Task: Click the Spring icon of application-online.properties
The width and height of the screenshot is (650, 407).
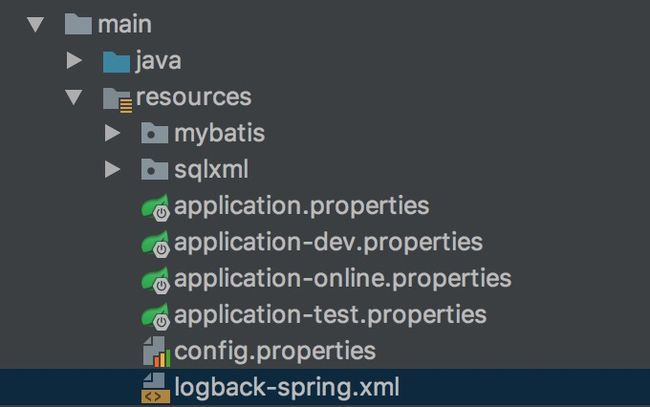Action: tap(155, 280)
